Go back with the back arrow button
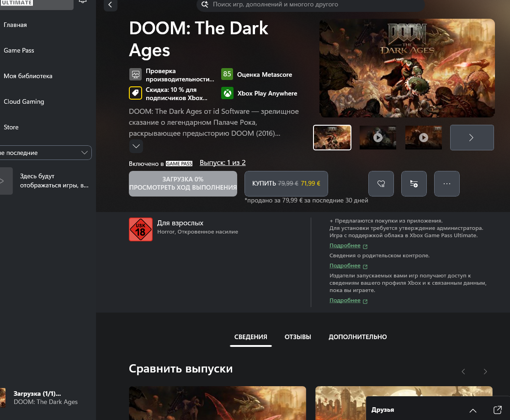This screenshot has height=420, width=510. pyautogui.click(x=110, y=5)
